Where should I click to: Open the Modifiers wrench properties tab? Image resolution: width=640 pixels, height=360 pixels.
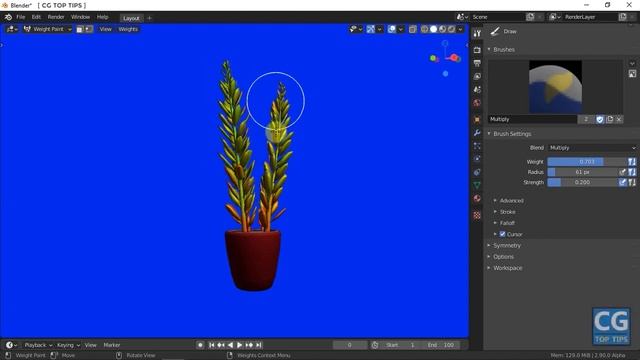point(477,133)
